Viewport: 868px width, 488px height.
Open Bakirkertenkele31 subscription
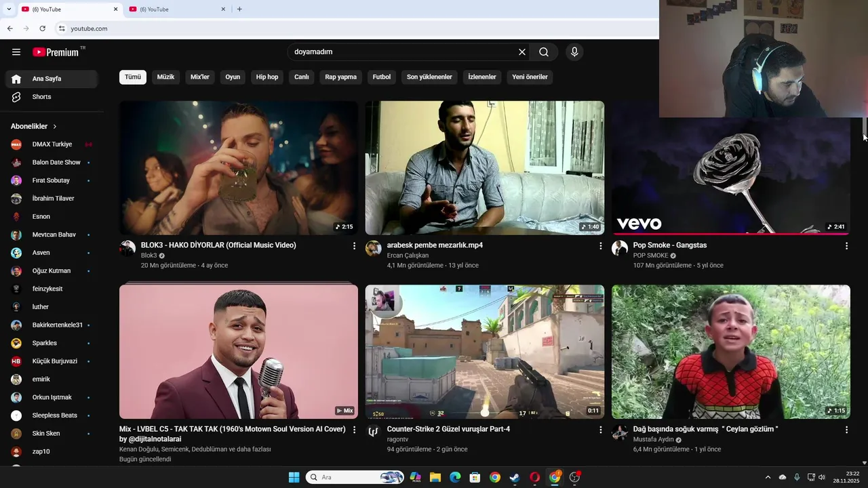52,325
